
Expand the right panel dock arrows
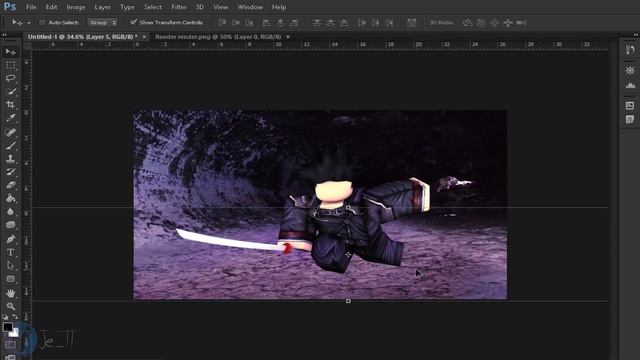[636, 35]
